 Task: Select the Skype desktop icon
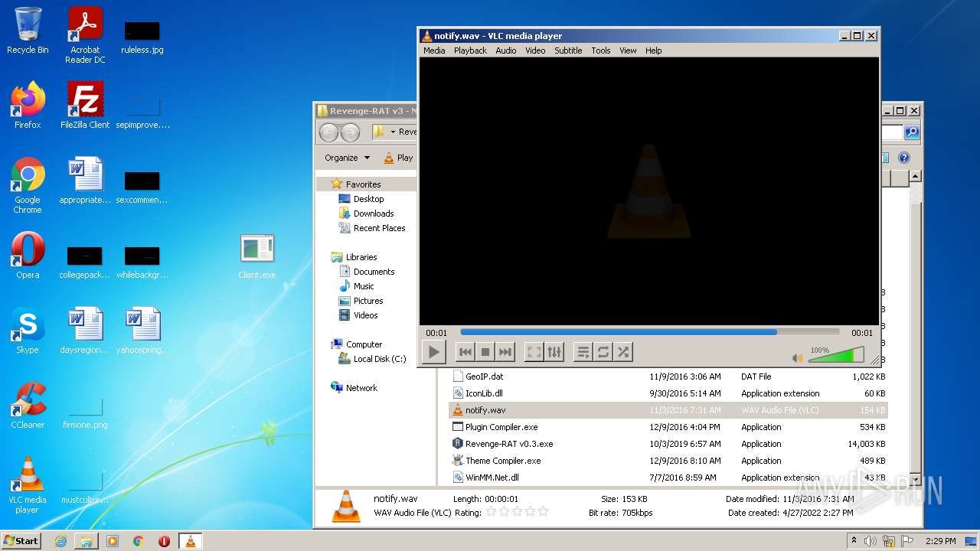click(x=28, y=331)
